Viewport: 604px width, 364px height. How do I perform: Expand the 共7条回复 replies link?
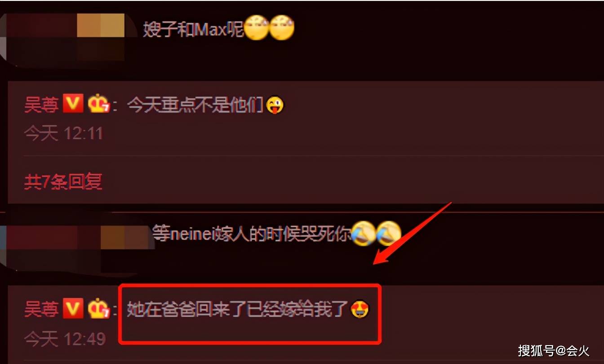coord(63,182)
